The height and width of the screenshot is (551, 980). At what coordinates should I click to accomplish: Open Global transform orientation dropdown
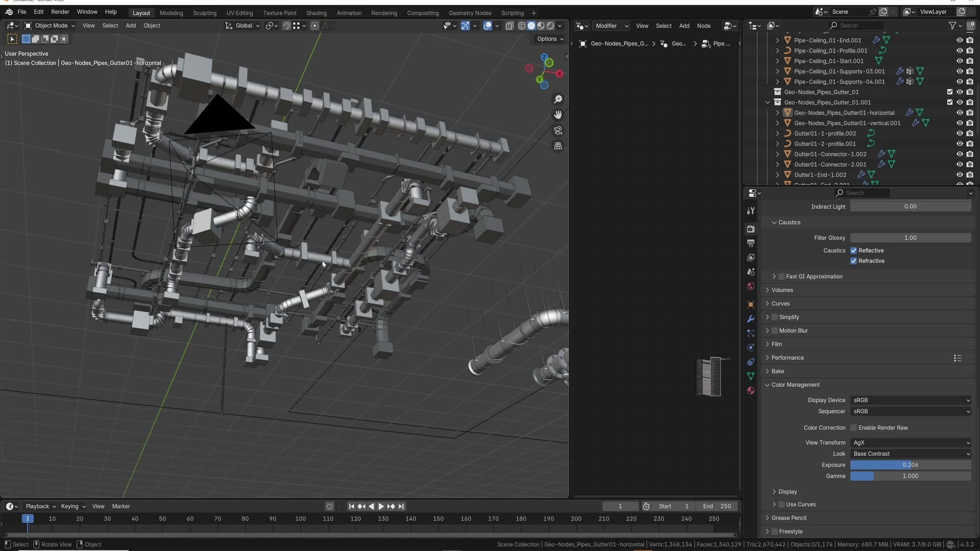[x=243, y=26]
